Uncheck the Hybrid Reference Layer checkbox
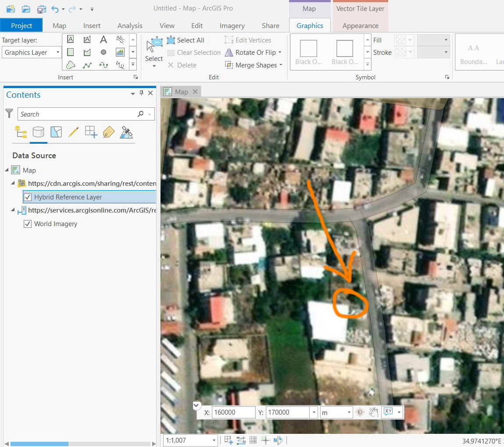The height and width of the screenshot is (447, 504). [x=27, y=197]
